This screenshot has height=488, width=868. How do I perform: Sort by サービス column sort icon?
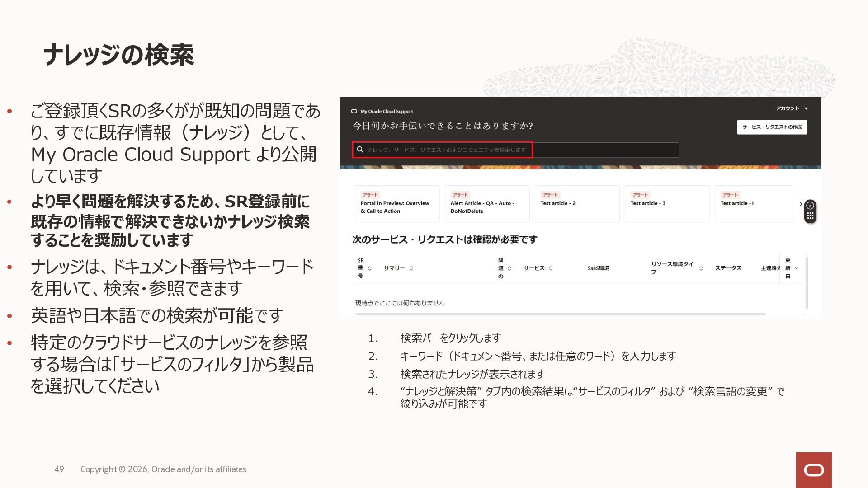[551, 268]
